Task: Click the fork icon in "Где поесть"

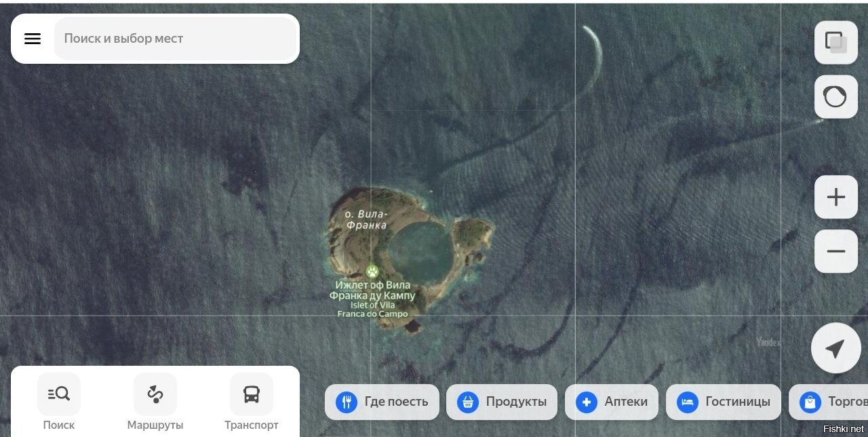Action: click(x=347, y=402)
